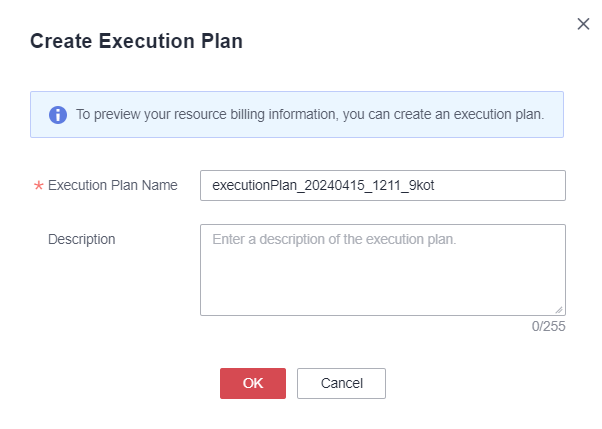Dismiss the dialog using Cancel
Image resolution: width=602 pixels, height=429 pixels.
pos(341,383)
